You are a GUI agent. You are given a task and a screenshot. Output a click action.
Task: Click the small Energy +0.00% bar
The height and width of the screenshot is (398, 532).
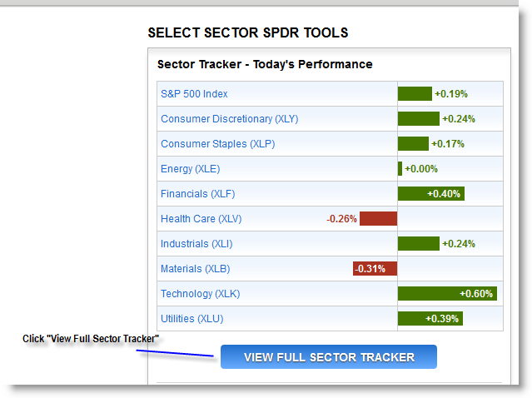pos(400,169)
